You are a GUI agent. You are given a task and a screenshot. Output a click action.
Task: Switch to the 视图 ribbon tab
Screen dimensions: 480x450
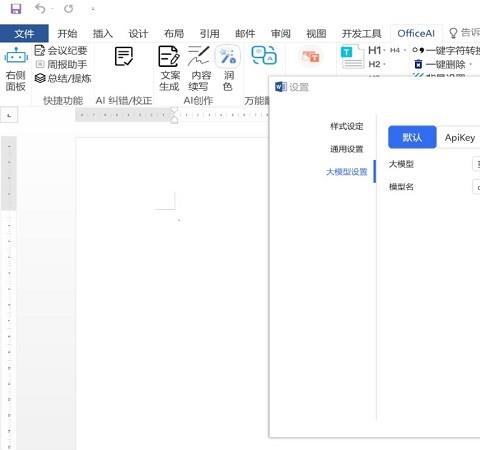tap(316, 33)
